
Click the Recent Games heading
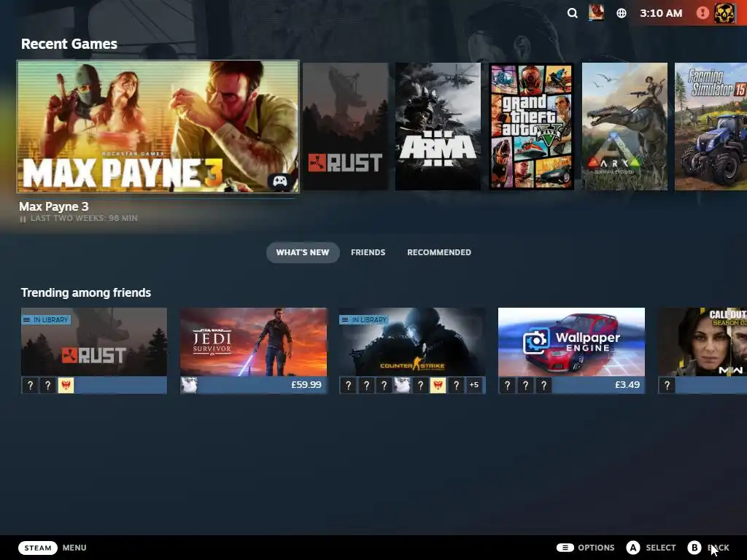(x=69, y=44)
